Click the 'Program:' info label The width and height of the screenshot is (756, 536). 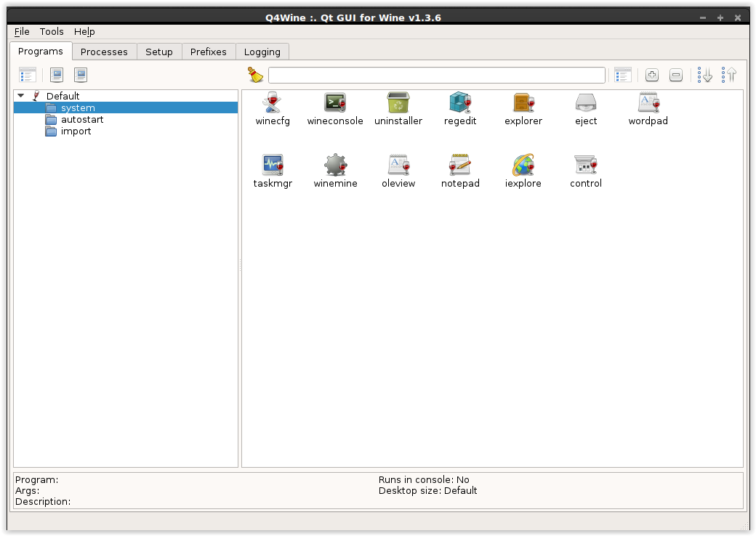[x=36, y=479]
